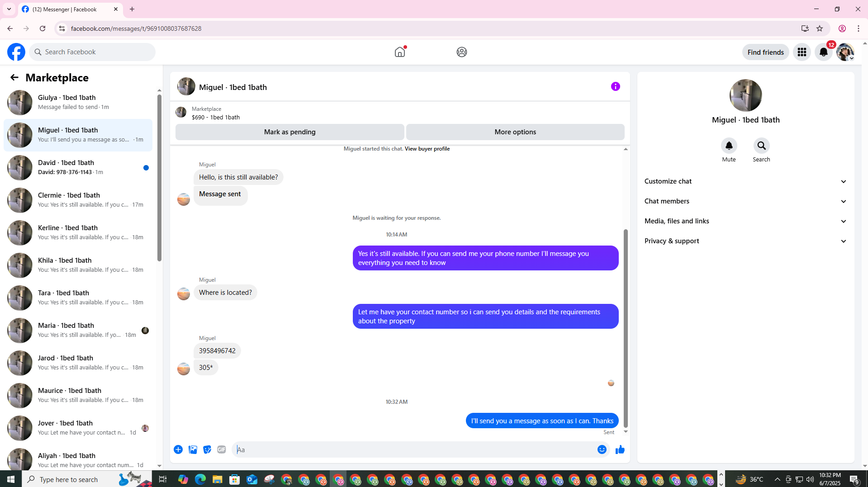Image resolution: width=868 pixels, height=487 pixels.
Task: Send a thumbs up like
Action: (620, 449)
